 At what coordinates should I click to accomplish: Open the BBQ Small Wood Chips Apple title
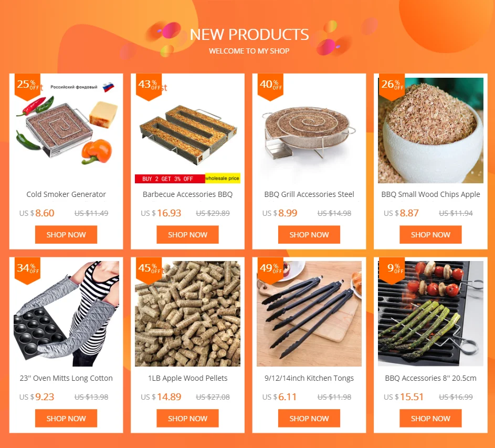pos(430,194)
